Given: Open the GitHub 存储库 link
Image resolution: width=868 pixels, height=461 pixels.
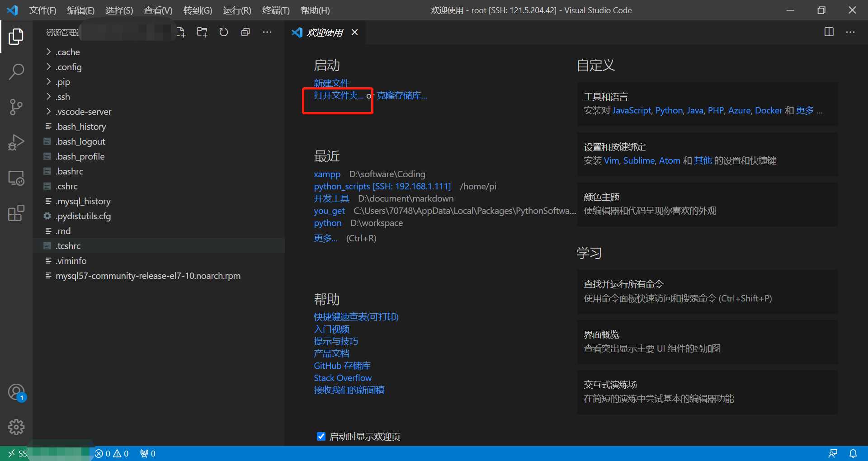Looking at the screenshot, I should [342, 366].
